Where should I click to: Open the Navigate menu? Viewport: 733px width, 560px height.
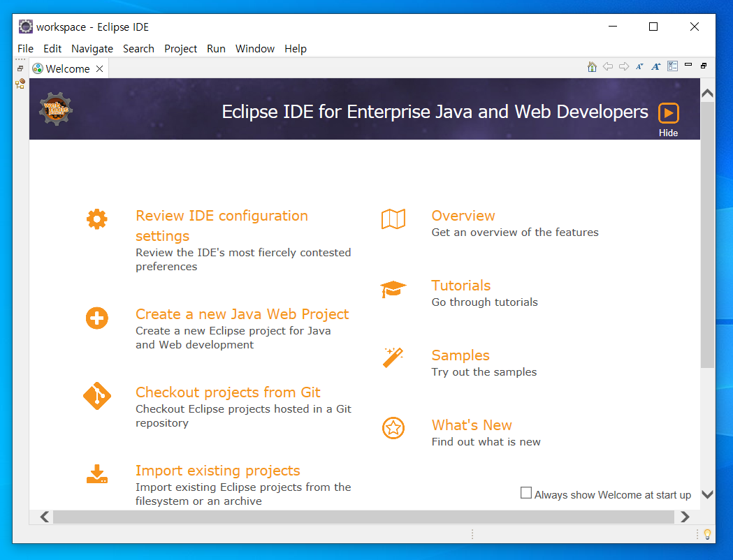(x=92, y=49)
